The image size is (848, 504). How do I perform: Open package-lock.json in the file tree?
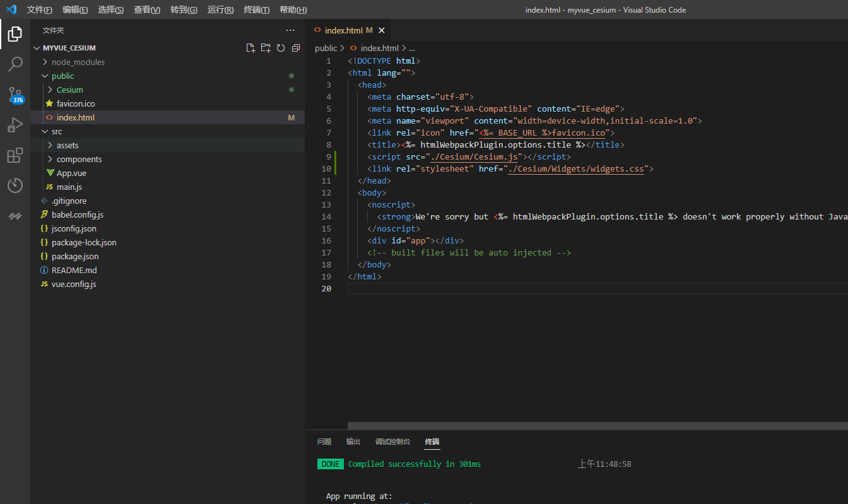tap(167, 242)
